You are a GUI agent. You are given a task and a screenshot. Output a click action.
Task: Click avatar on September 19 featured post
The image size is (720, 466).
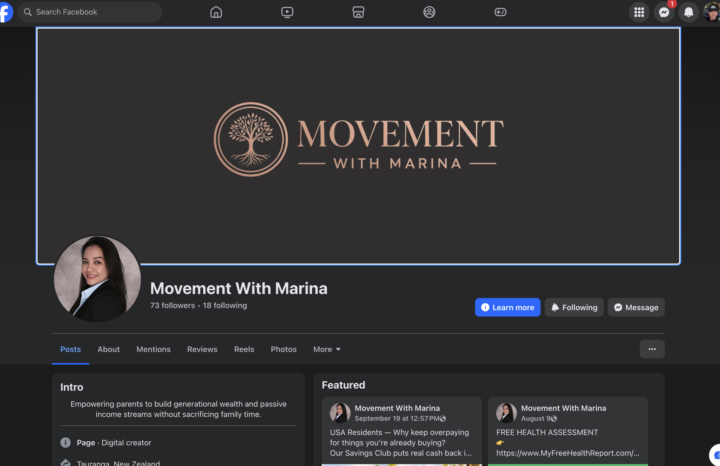(340, 413)
